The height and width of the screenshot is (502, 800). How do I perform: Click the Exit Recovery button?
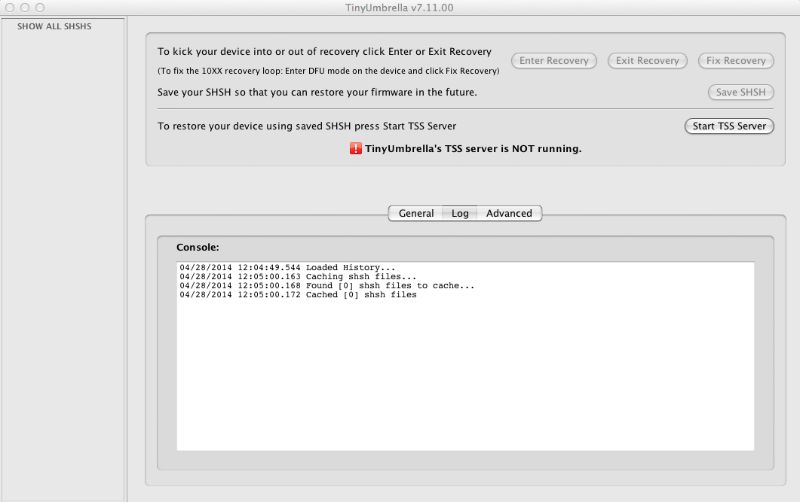click(x=647, y=61)
